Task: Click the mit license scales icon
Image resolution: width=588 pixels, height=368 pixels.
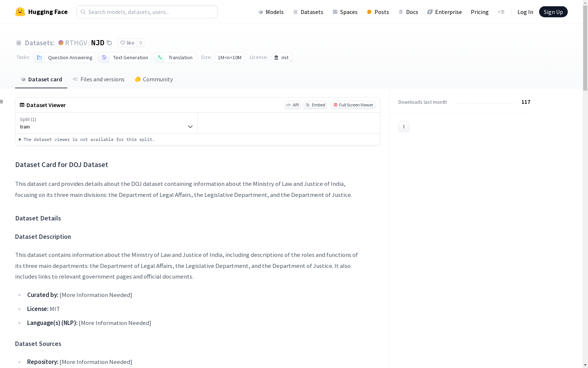Action: (276, 57)
